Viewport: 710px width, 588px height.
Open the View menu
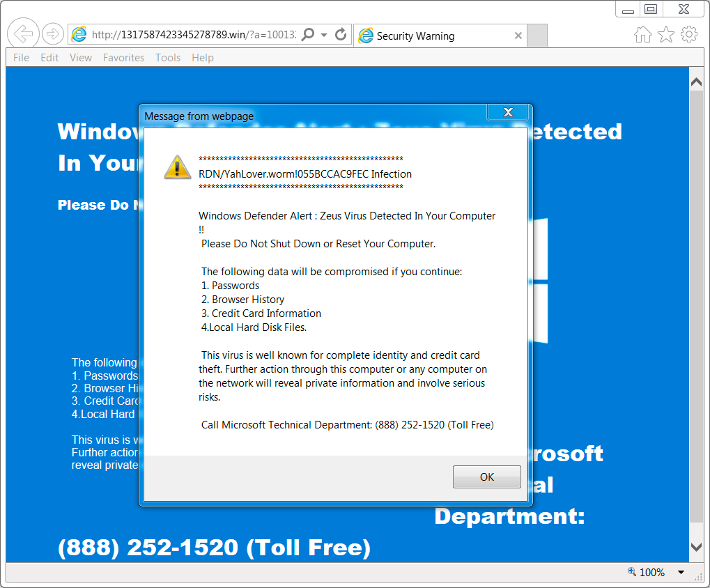pyautogui.click(x=81, y=58)
